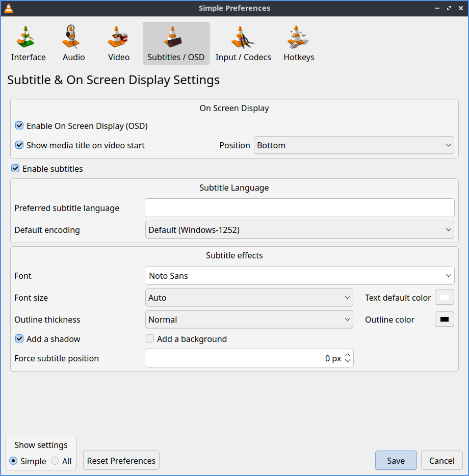The height and width of the screenshot is (476, 469).
Task: Open the Interface preferences cone icon
Action: tap(25, 37)
